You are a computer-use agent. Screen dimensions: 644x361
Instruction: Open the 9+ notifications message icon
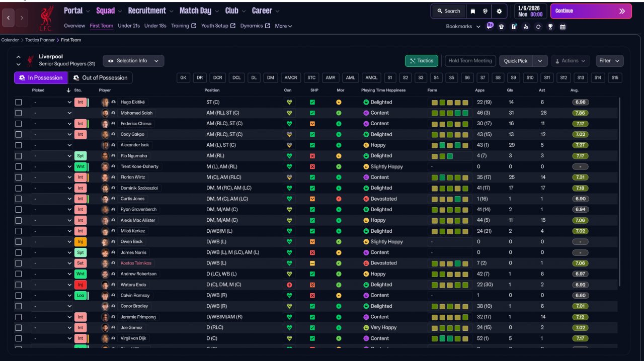(x=490, y=26)
